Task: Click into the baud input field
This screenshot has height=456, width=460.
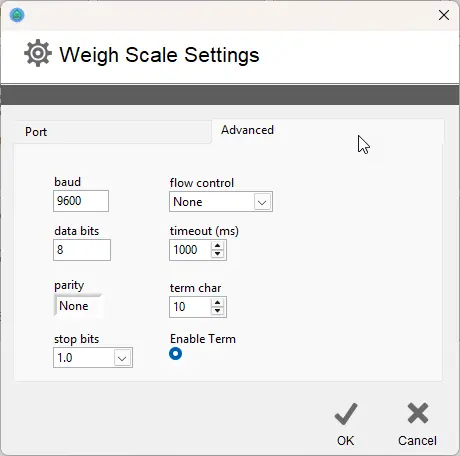Action: coord(81,201)
